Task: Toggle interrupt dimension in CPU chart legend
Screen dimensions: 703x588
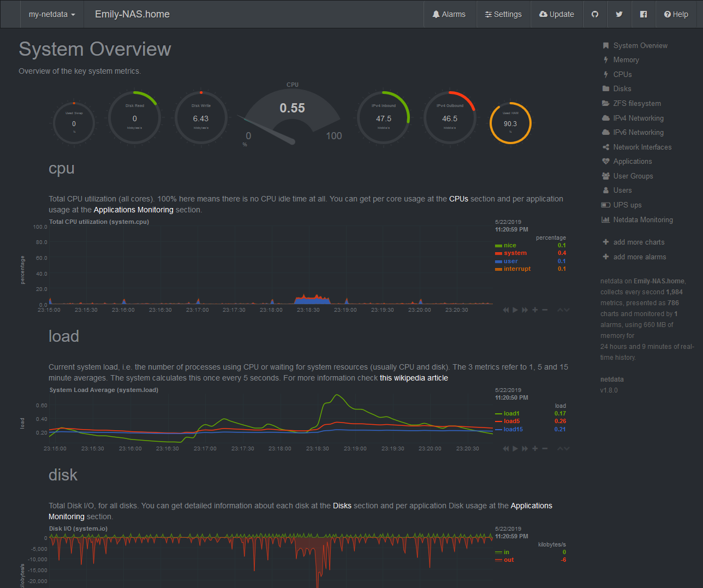Action: 517,269
